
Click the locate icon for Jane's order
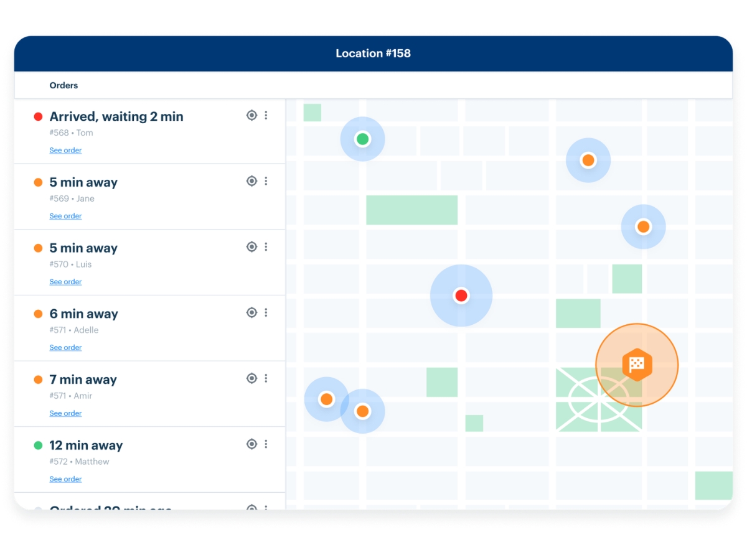pos(251,181)
